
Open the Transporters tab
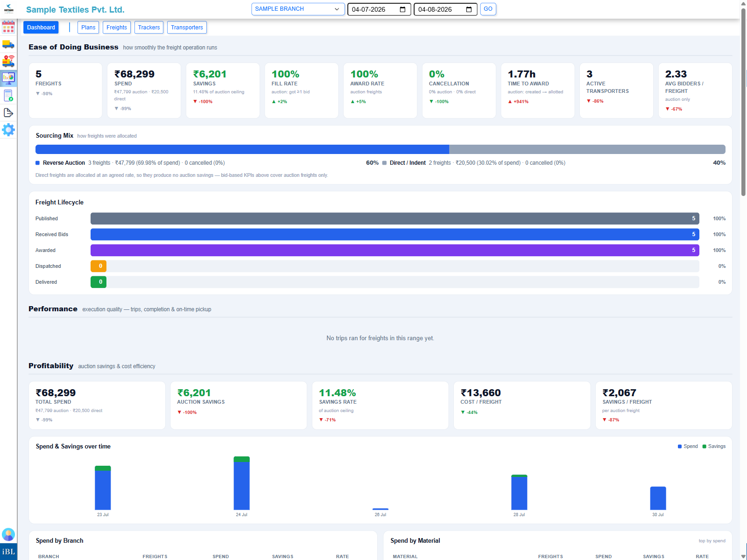pos(187,28)
